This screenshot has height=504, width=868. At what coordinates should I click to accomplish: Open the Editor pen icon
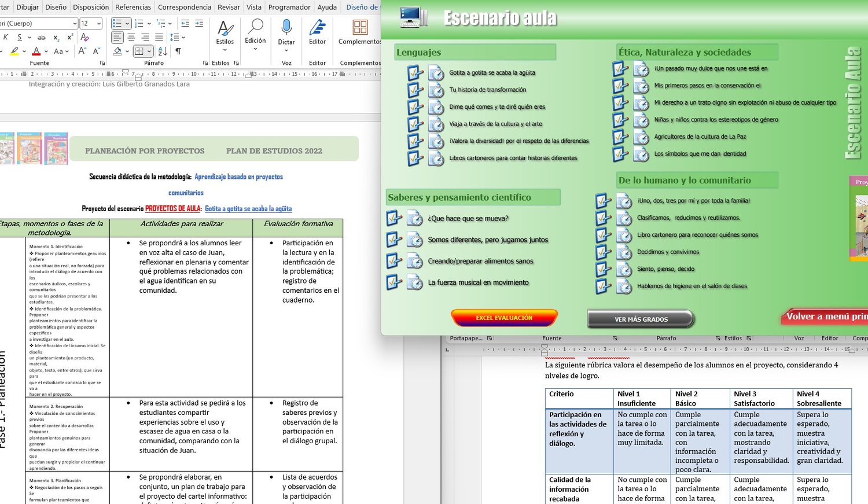coord(317,28)
